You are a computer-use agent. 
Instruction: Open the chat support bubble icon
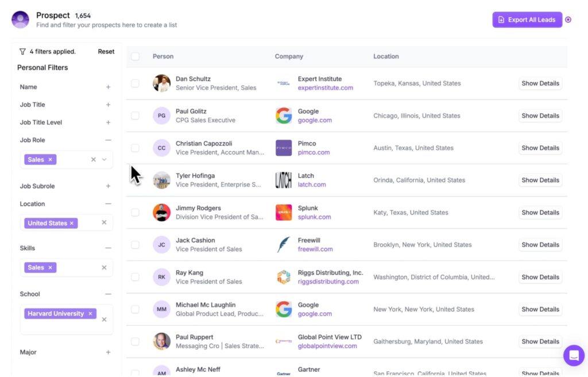[574, 355]
